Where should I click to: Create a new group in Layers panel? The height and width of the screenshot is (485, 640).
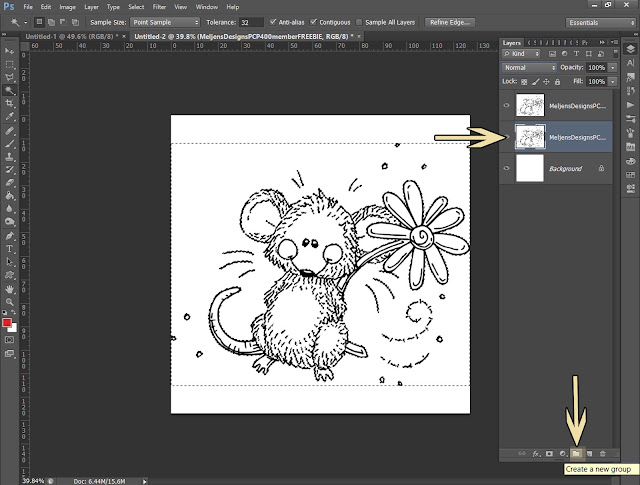[576, 454]
